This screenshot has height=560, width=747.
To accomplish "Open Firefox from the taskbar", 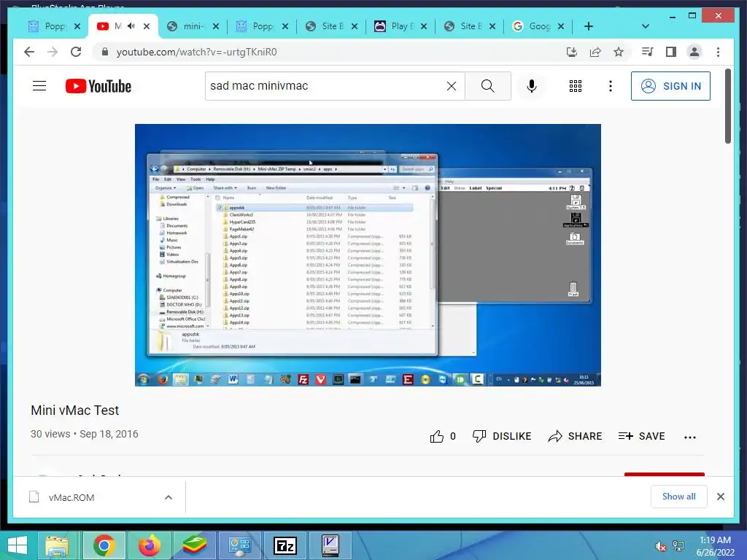I will point(149,545).
